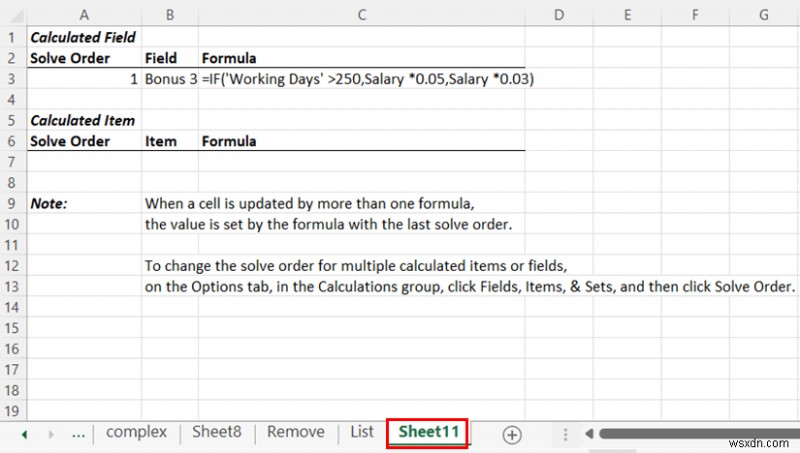Go to the Remove sheet tab
This screenshot has height=453, width=800.
(295, 432)
